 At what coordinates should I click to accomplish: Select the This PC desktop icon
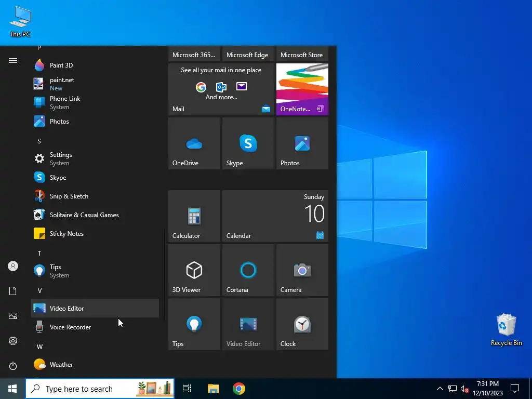tap(20, 21)
